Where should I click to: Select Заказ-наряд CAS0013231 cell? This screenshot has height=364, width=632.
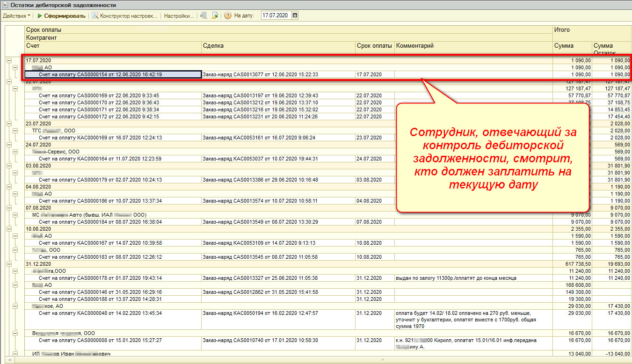coord(278,116)
